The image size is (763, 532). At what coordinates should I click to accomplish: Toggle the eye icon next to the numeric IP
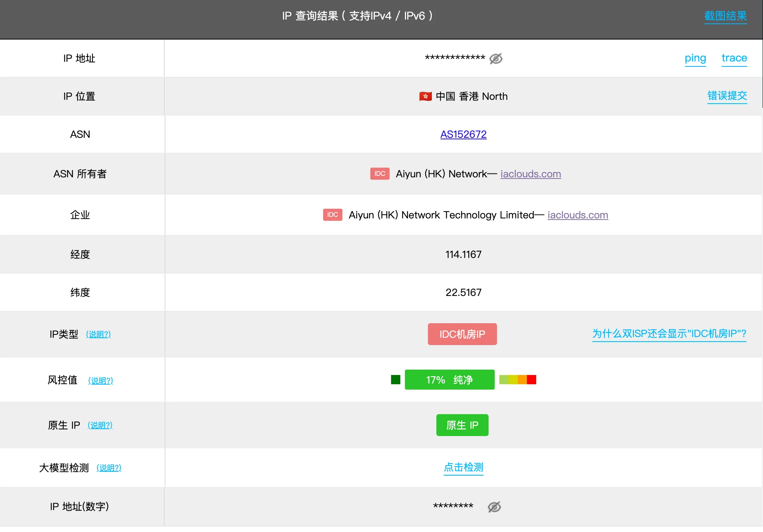494,507
